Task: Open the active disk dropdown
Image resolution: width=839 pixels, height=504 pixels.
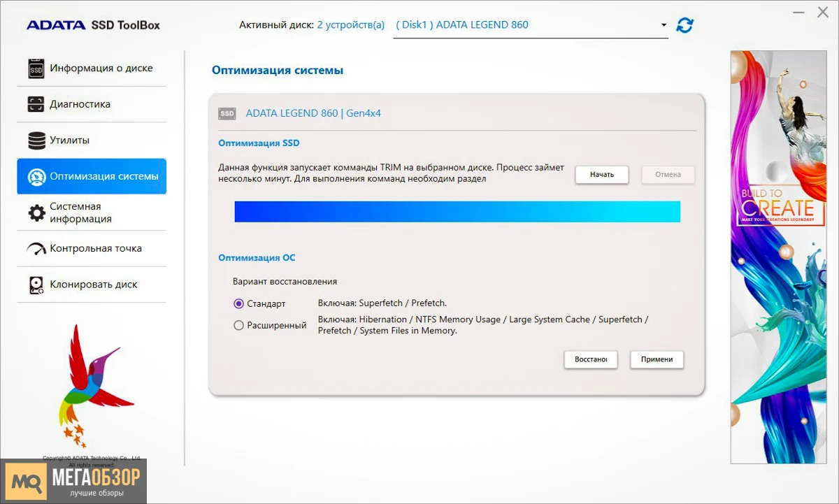Action: [531, 25]
